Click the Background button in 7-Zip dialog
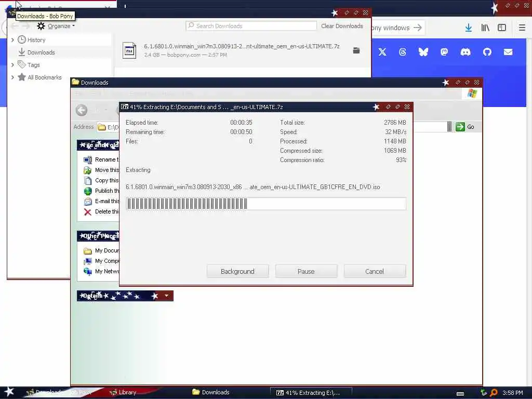Image resolution: width=532 pixels, height=399 pixels. pos(237,271)
